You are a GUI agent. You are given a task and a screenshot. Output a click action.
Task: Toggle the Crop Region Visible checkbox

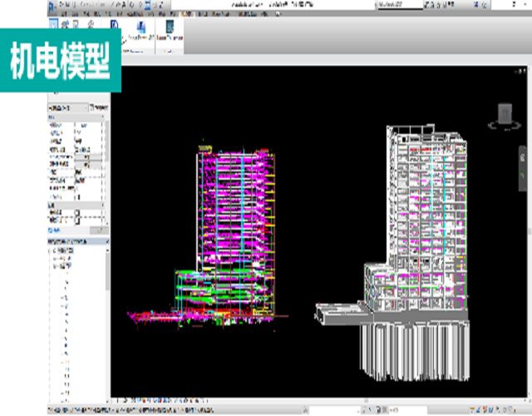78,220
